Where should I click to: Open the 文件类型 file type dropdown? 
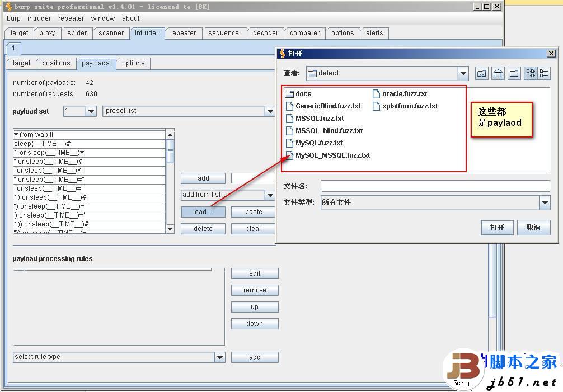(x=545, y=202)
